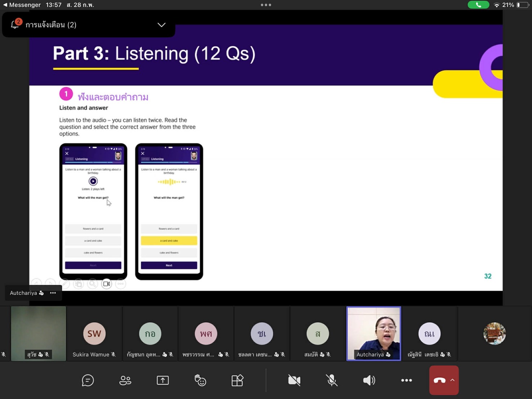Image resolution: width=532 pixels, height=399 pixels.
Task: Expand the notifications dropdown chevron
Action: 161,25
